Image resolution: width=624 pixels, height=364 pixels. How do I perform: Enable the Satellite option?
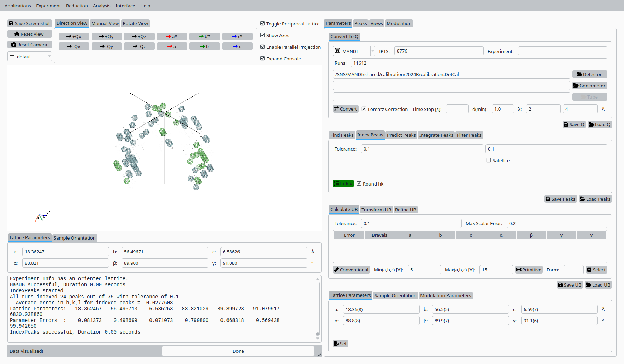[489, 160]
